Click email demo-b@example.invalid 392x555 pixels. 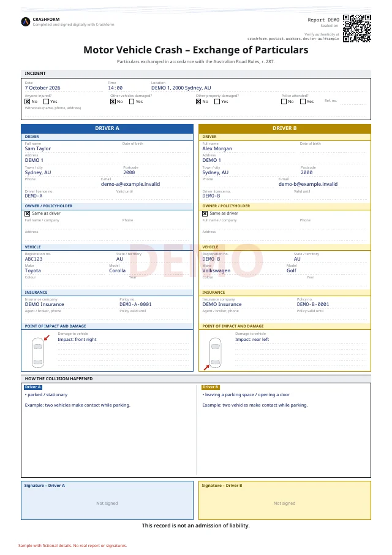pyautogui.click(x=308, y=184)
